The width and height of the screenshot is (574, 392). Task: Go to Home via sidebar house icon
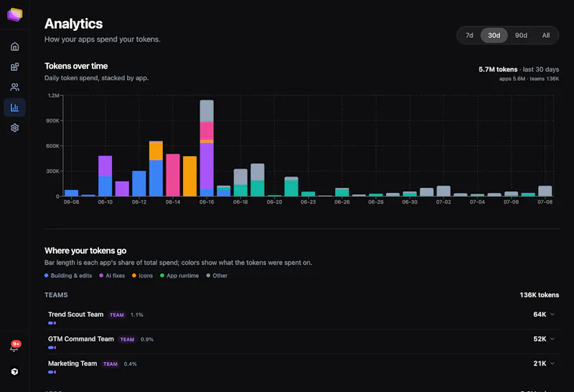[x=14, y=47]
